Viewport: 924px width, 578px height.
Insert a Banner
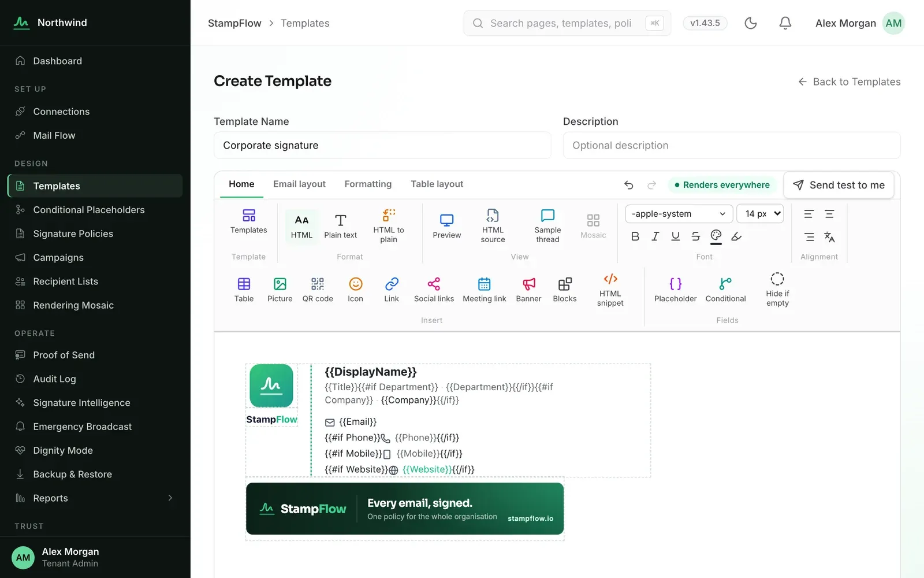pos(528,290)
